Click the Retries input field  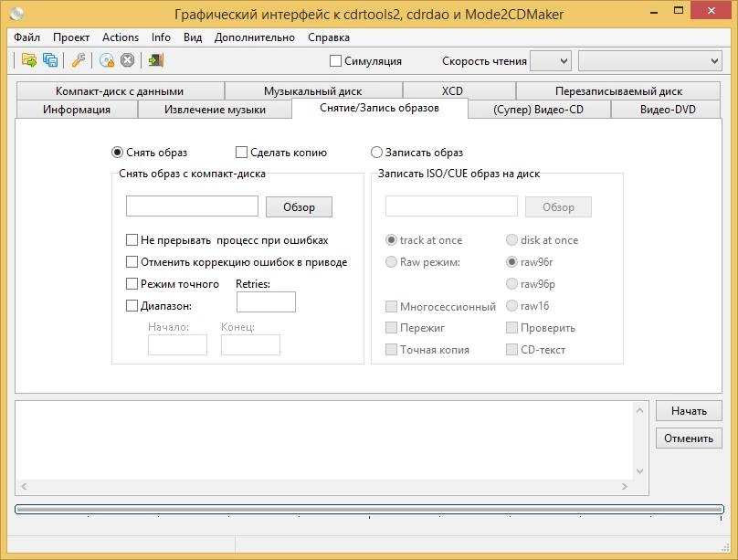tap(266, 302)
